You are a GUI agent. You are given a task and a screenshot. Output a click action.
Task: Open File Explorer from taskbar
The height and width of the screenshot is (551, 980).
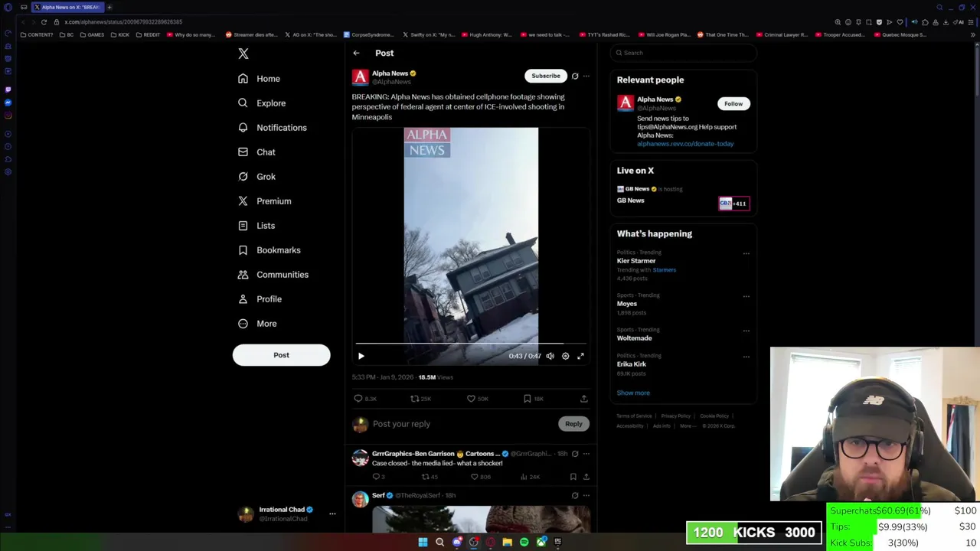pyautogui.click(x=507, y=542)
